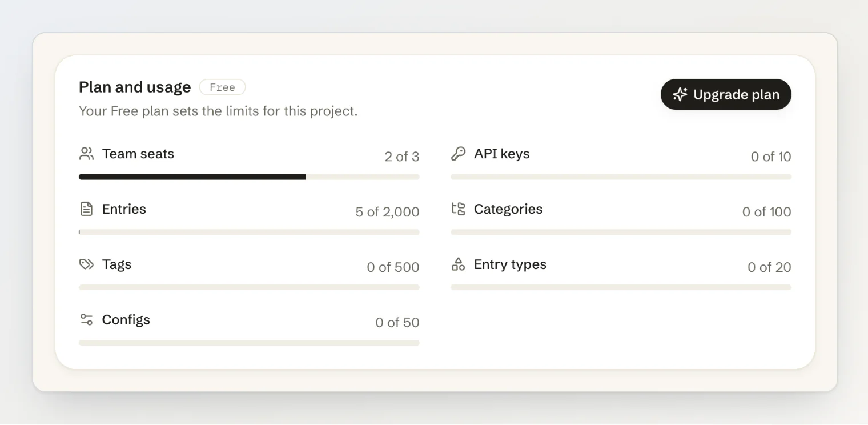Click the "Plan and usage" heading
Viewport: 868px width, 425px height.
click(x=135, y=87)
